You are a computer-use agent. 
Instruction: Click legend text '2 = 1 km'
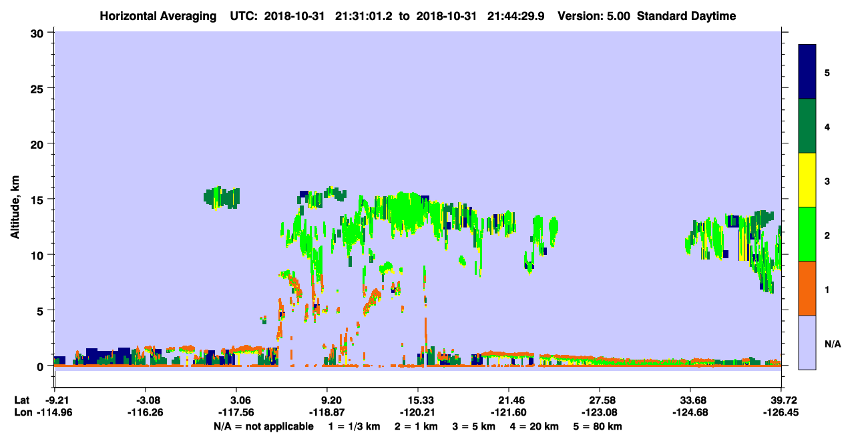pyautogui.click(x=417, y=426)
